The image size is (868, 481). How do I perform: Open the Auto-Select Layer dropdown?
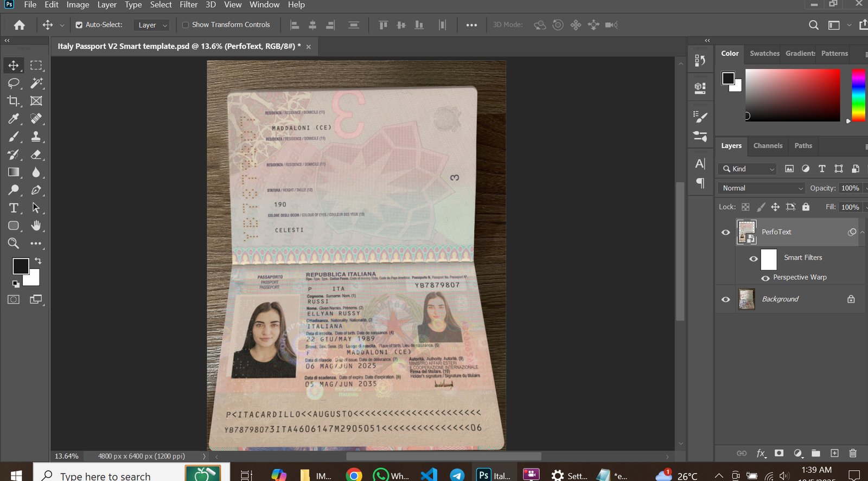point(152,25)
